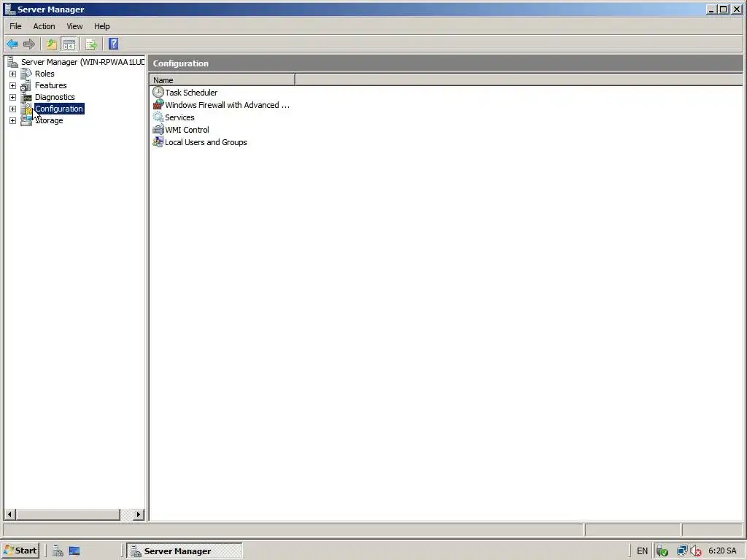
Task: Click the Server Manager root node icon
Action: click(x=13, y=62)
